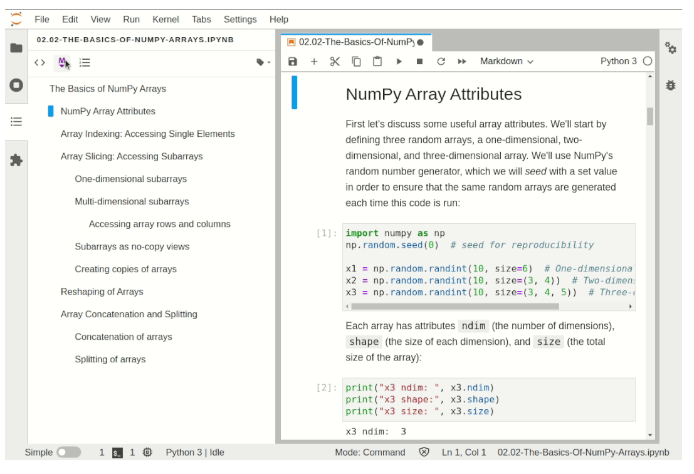Toggle the numbered list option in the table of contents
The width and height of the screenshot is (694, 474).
pos(85,62)
